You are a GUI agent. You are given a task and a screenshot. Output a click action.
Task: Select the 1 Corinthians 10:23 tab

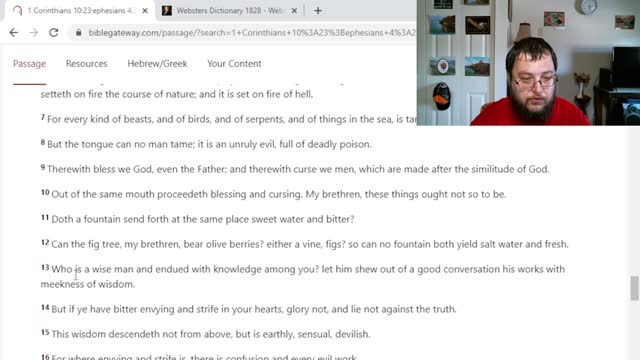[81, 11]
